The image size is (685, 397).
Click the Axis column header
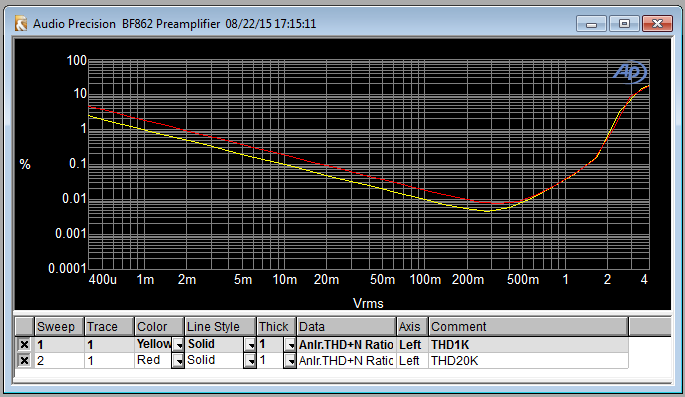[412, 327]
